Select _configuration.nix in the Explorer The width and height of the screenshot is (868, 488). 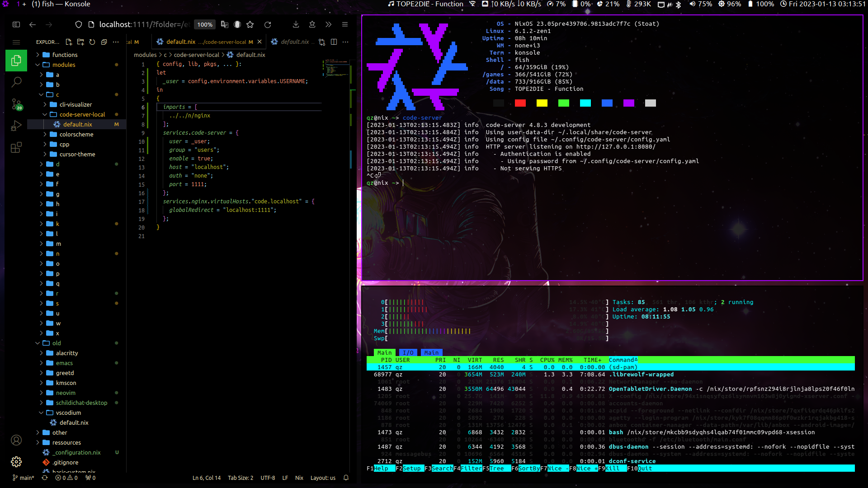coord(77,452)
